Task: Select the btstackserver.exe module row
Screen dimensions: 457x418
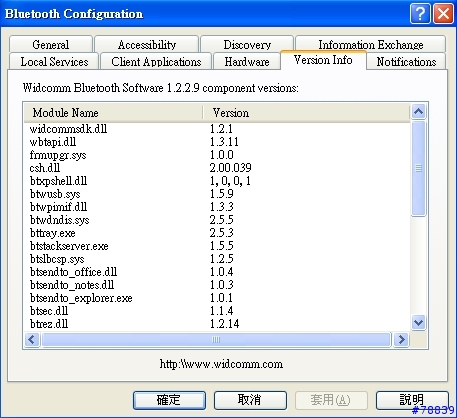Action: (x=217, y=246)
